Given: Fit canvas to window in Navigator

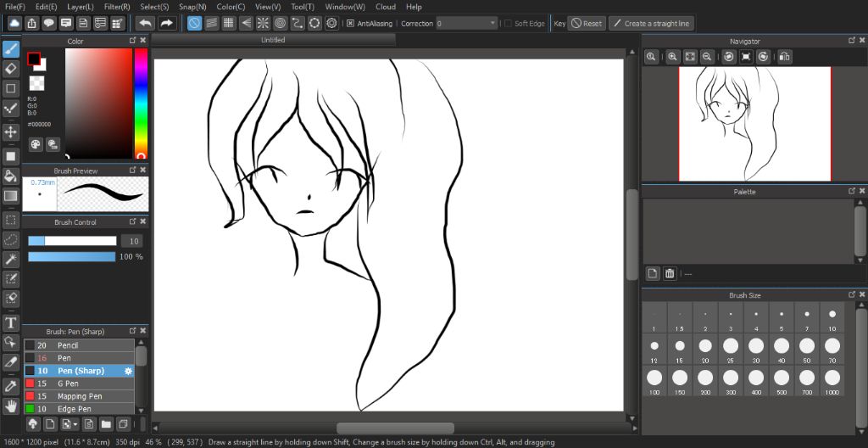Looking at the screenshot, I should [690, 57].
